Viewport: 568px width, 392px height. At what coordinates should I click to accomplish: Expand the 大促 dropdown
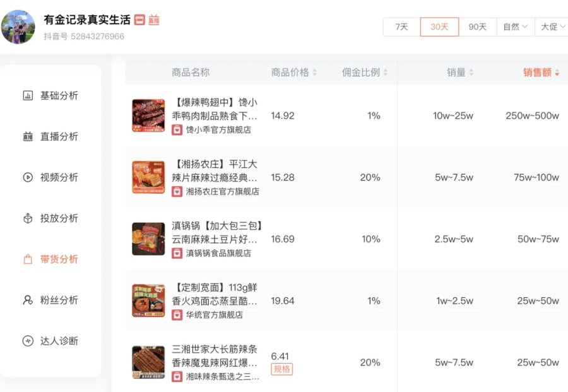tap(552, 27)
